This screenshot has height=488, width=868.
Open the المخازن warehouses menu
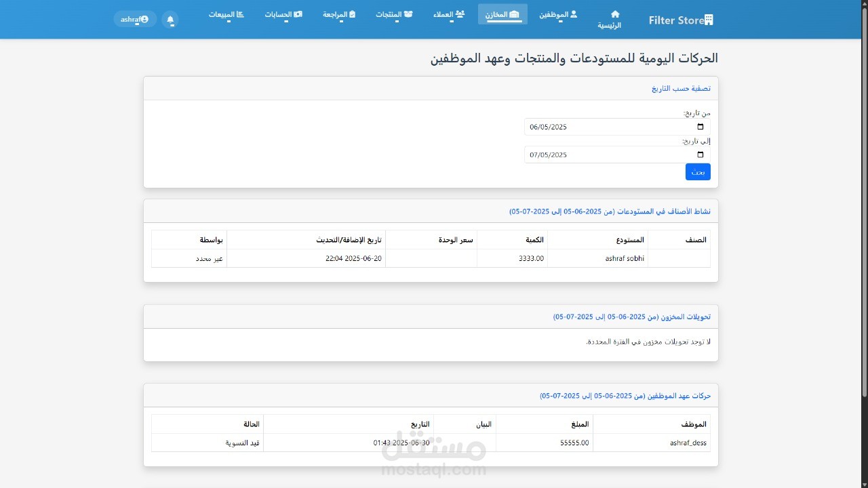(502, 14)
